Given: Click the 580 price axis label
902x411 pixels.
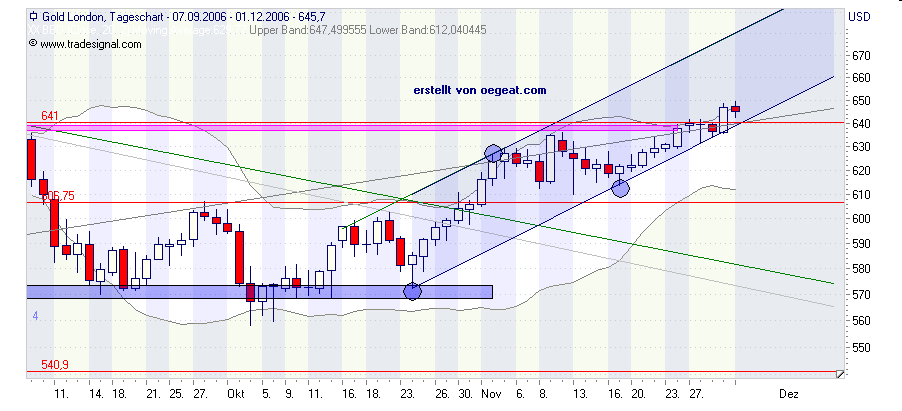Looking at the screenshot, I should coord(862,269).
